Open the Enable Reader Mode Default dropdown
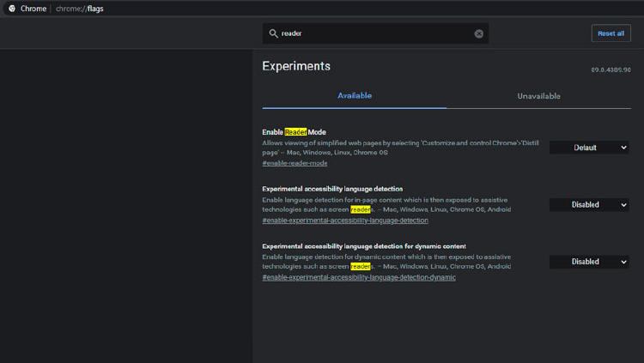Image resolution: width=644 pixels, height=363 pixels. pyautogui.click(x=589, y=148)
